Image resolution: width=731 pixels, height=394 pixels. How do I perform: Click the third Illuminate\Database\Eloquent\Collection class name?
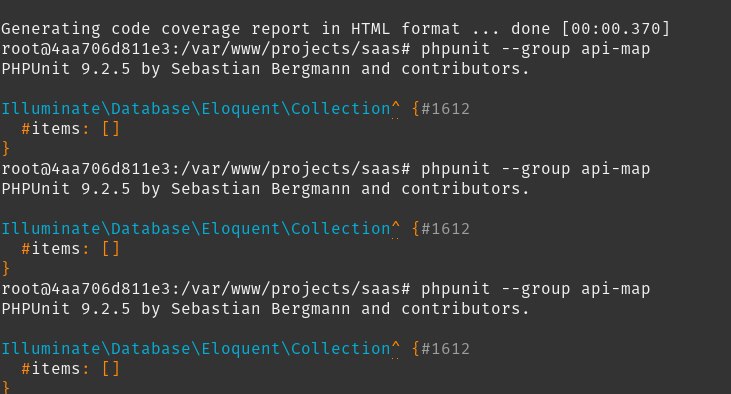pos(196,348)
